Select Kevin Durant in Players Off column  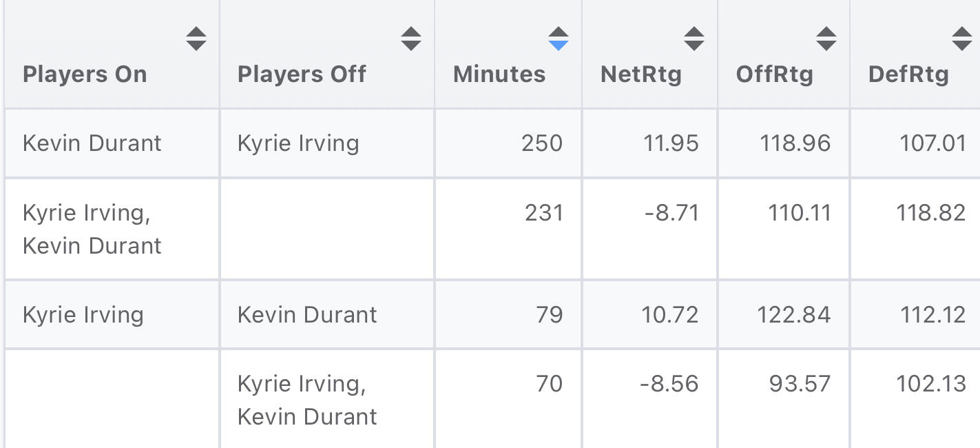click(x=307, y=315)
